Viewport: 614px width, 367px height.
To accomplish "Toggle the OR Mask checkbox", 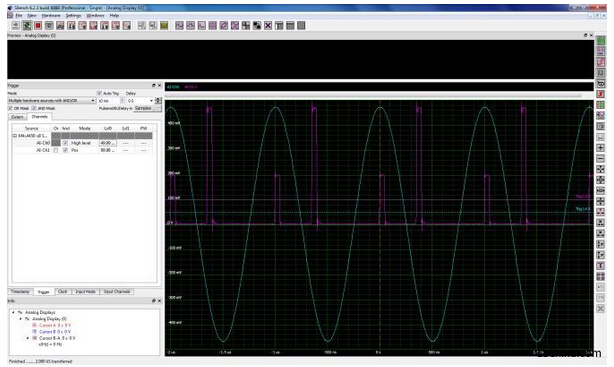I will coord(11,108).
